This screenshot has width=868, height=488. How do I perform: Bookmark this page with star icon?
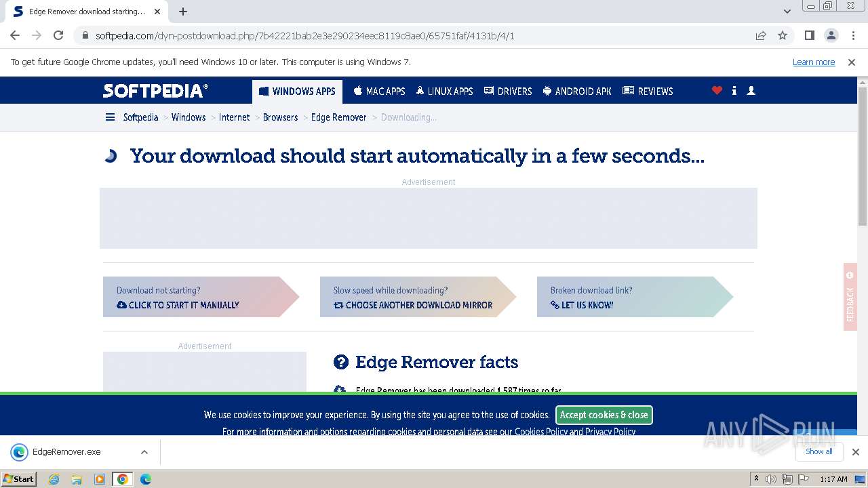[783, 36]
